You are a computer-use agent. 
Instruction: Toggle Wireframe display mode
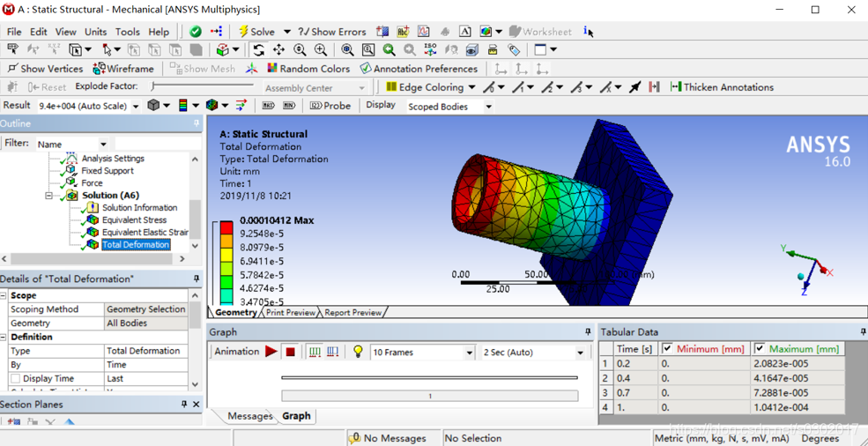(122, 69)
